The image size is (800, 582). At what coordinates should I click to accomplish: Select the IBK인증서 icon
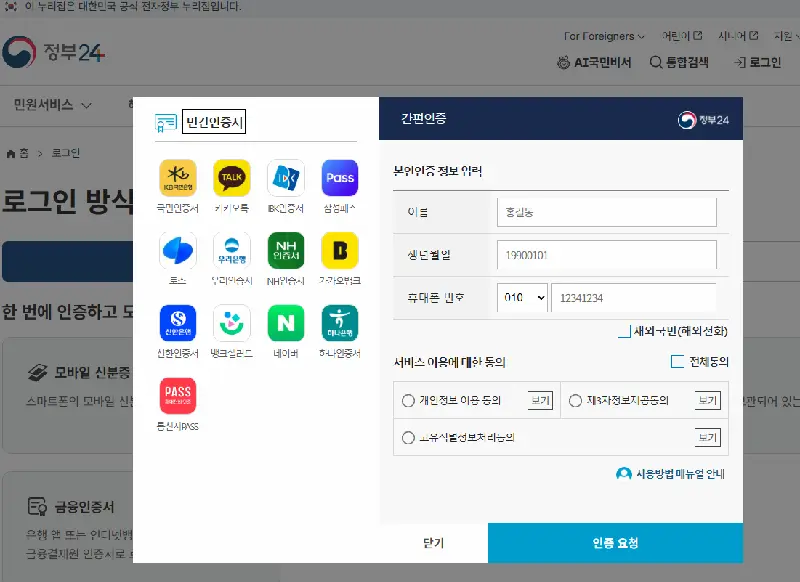(x=286, y=178)
